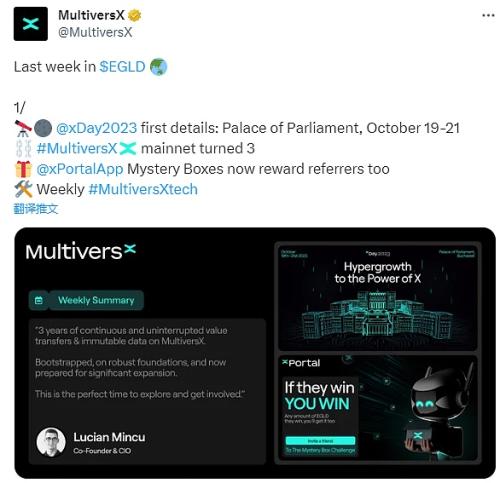Open the three-dot tweet options menu

pyautogui.click(x=488, y=15)
